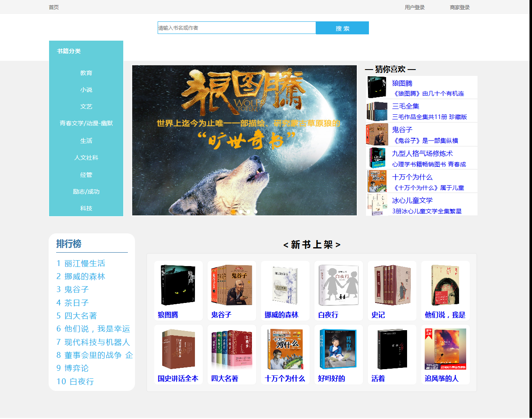The image size is (532, 419).
Task: Click 挪威的森林 book cover in 新书上架
Action: point(285,285)
